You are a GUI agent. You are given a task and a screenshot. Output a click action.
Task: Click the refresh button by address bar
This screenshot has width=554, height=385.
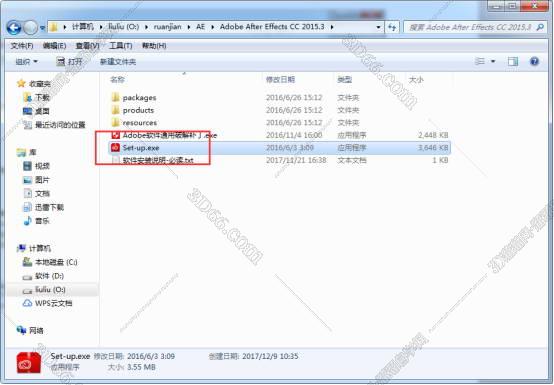(392, 27)
